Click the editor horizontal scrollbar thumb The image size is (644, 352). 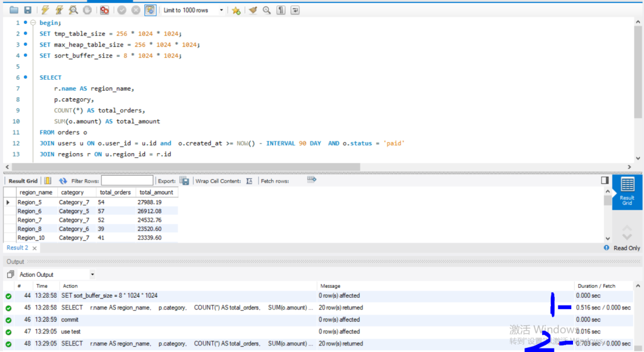tap(186, 167)
